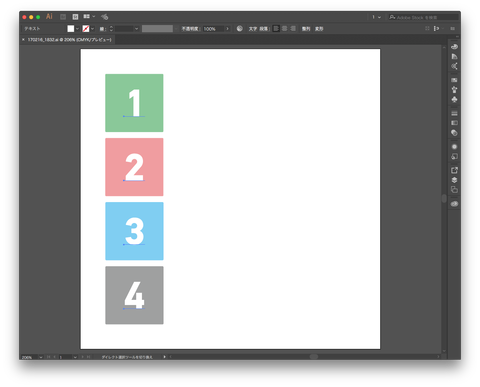Screen dimensions: 480x387
Task: Open the Brushes panel icon
Action: click(454, 90)
